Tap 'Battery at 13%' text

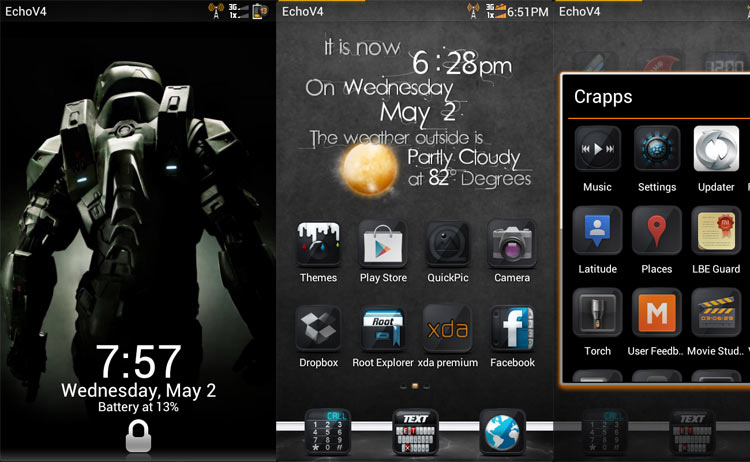138,407
